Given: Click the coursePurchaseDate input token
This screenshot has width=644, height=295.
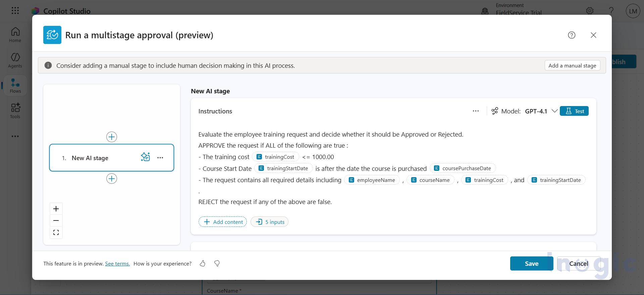Looking at the screenshot, I should [463, 168].
